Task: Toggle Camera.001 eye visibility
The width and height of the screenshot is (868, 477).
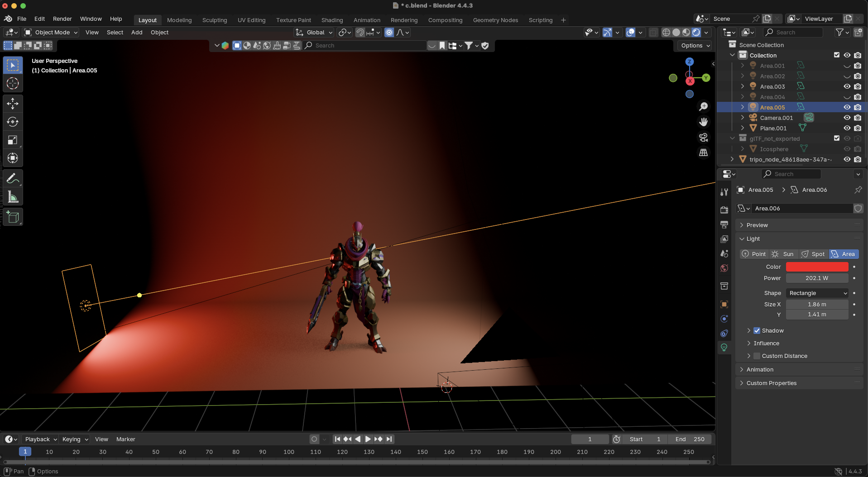Action: [x=847, y=118]
